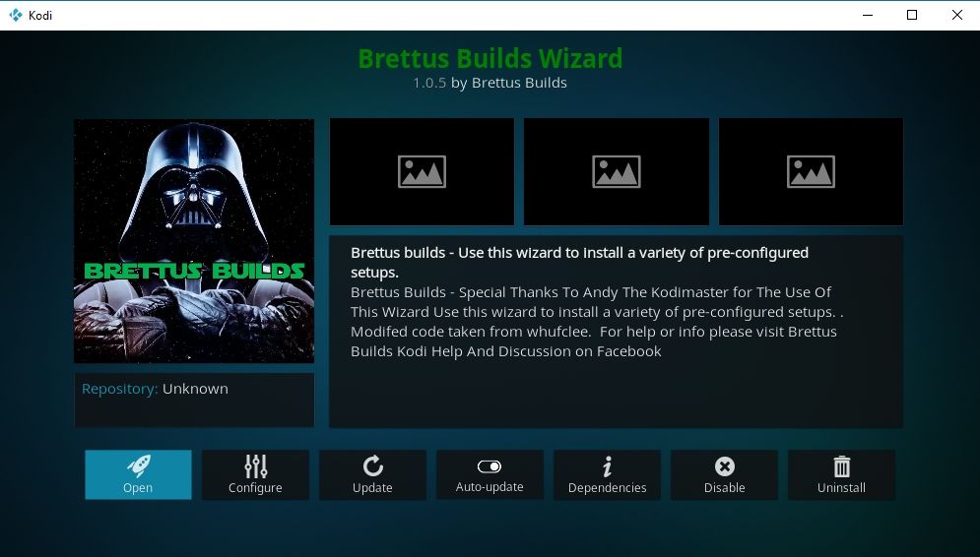Click the Configure sliders button
This screenshot has width=980, height=557.
tap(255, 474)
